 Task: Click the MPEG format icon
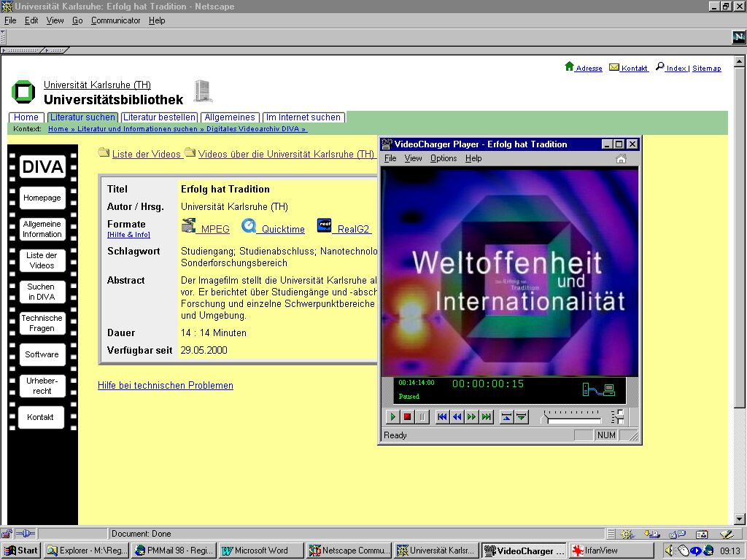pos(189,225)
